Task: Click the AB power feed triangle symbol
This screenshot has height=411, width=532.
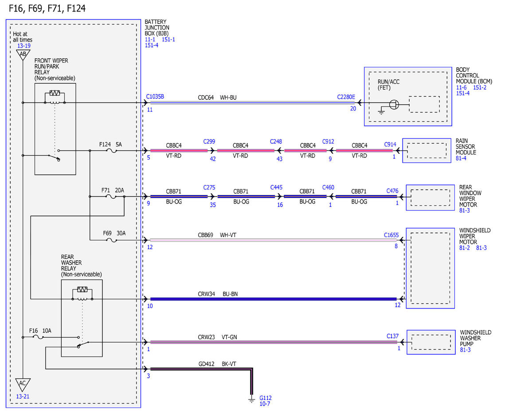Action: 22,55
